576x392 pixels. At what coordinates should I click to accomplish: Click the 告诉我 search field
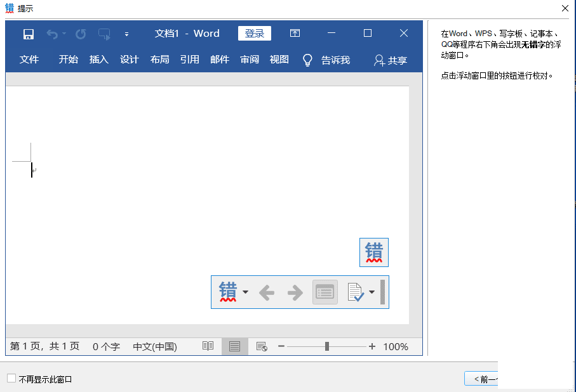(335, 60)
